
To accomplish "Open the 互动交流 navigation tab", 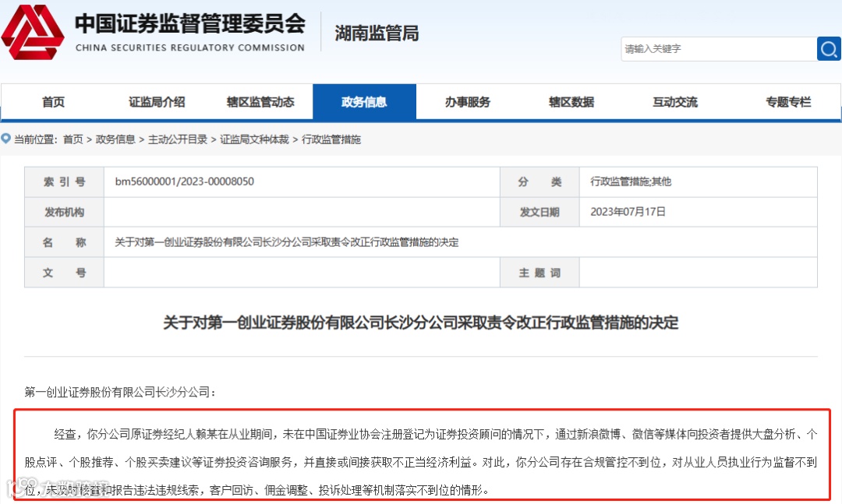I will (675, 102).
